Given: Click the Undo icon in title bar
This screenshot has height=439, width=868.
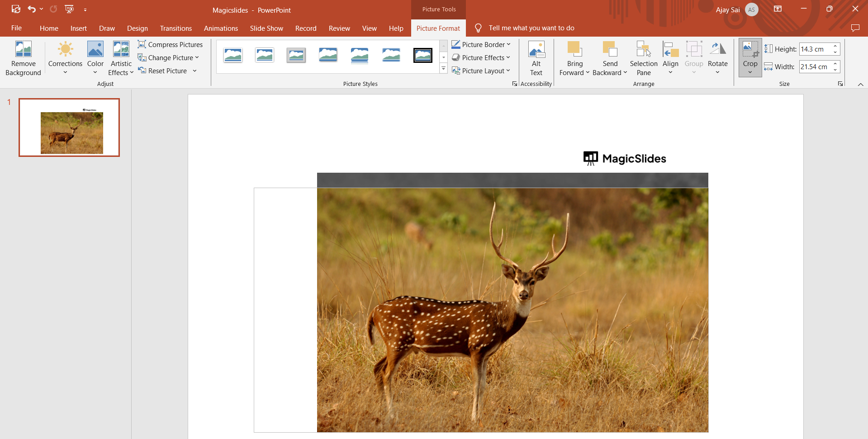Looking at the screenshot, I should coord(31,9).
